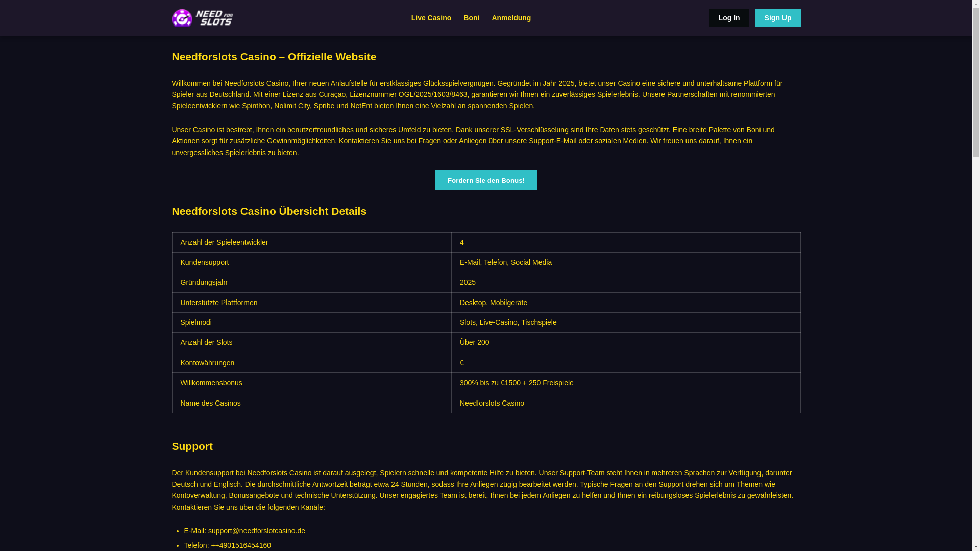Click the Support section heading

pos(192,446)
